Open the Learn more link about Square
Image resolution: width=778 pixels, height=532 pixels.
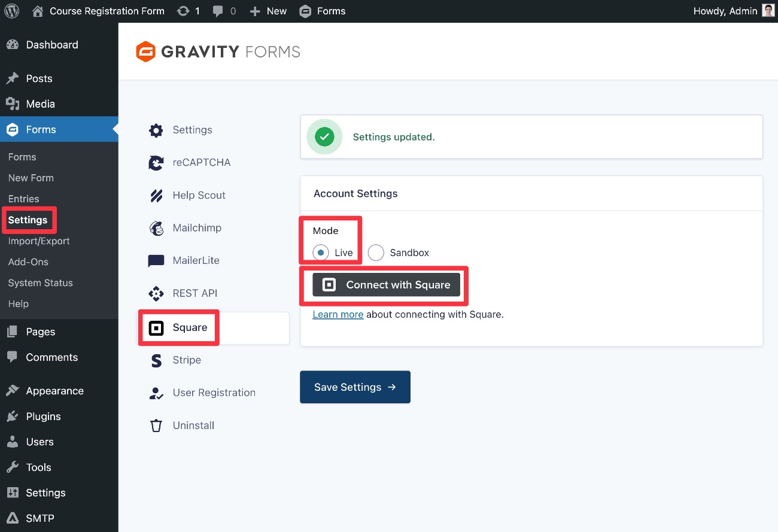[x=338, y=314]
